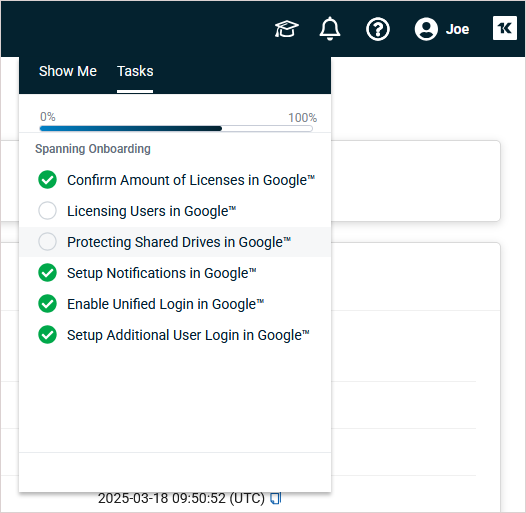
Task: Open the help question mark icon
Action: (378, 29)
